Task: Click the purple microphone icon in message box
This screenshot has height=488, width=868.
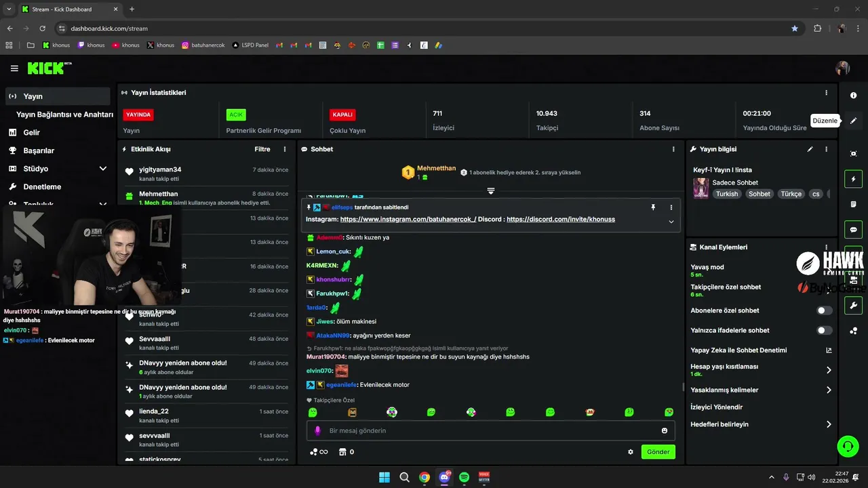Action: click(317, 430)
